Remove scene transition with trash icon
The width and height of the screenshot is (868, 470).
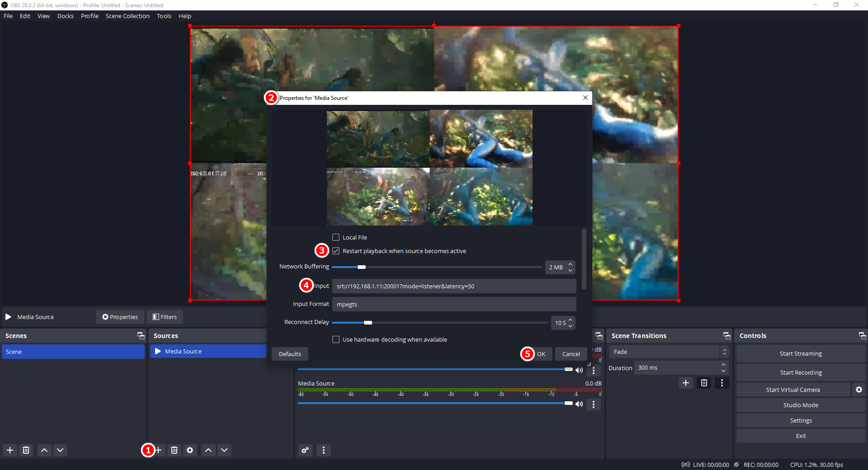(x=704, y=383)
